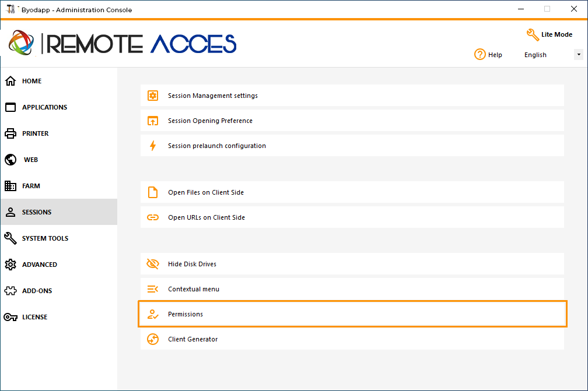Click the Open URLs link chain icon
The image size is (588, 391).
click(153, 217)
